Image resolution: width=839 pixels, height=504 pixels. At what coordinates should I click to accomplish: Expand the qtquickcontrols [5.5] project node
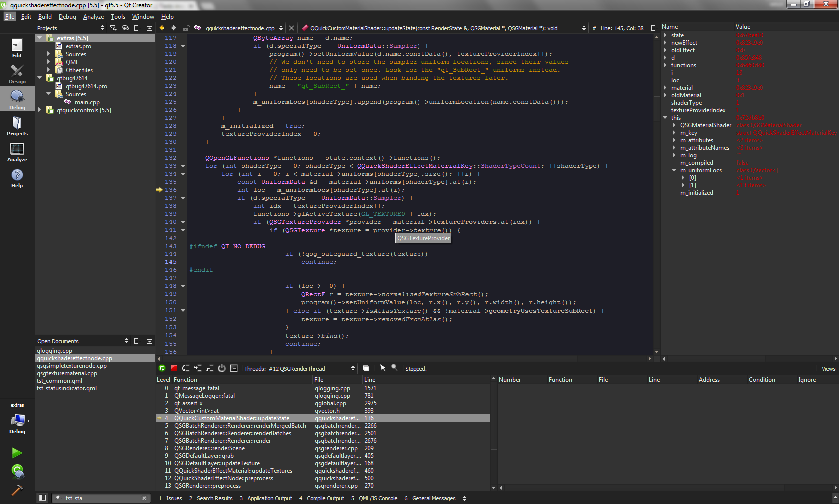point(39,110)
